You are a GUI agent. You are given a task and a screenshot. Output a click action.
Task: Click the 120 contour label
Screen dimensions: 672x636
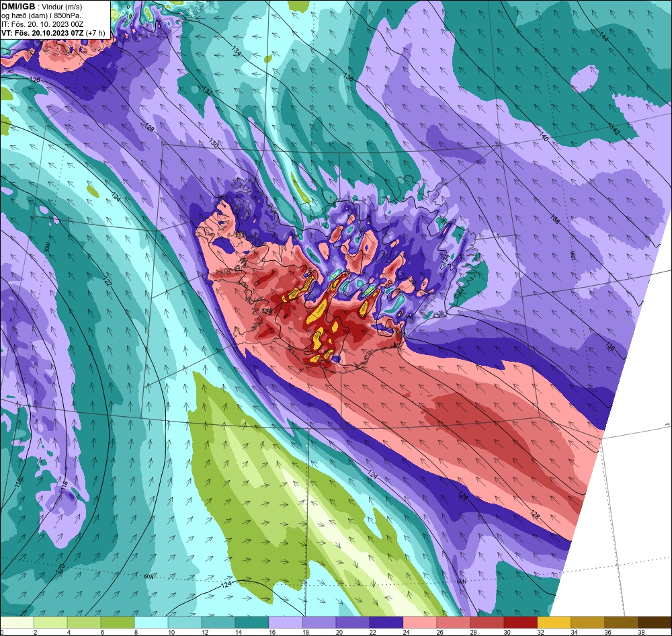60,569
